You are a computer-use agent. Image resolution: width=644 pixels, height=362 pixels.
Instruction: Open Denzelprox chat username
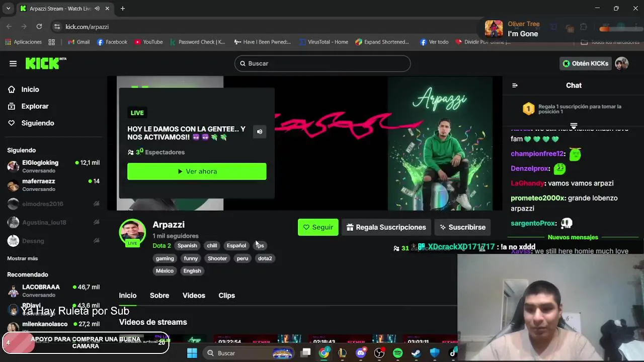530,169
